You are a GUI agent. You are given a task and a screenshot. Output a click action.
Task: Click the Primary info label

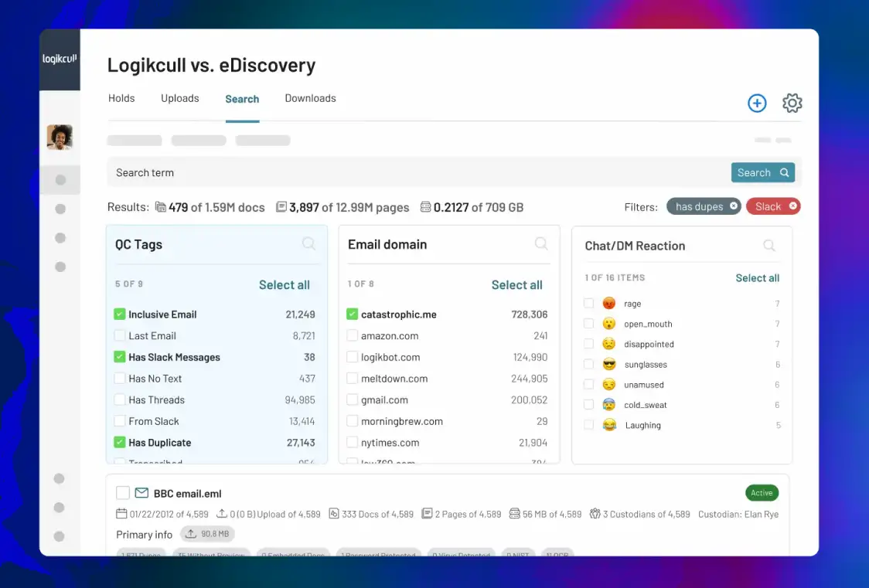tap(144, 534)
